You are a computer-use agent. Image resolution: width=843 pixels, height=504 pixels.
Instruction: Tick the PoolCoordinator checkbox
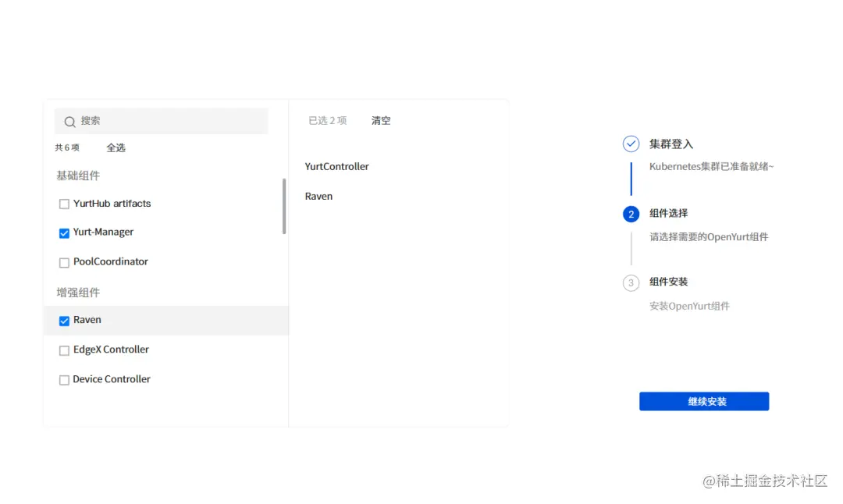(64, 263)
